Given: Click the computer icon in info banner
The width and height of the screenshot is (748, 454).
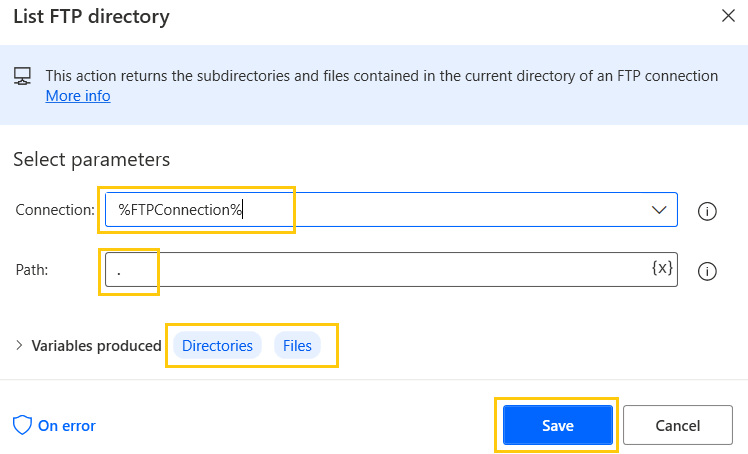Looking at the screenshot, I should click(22, 76).
